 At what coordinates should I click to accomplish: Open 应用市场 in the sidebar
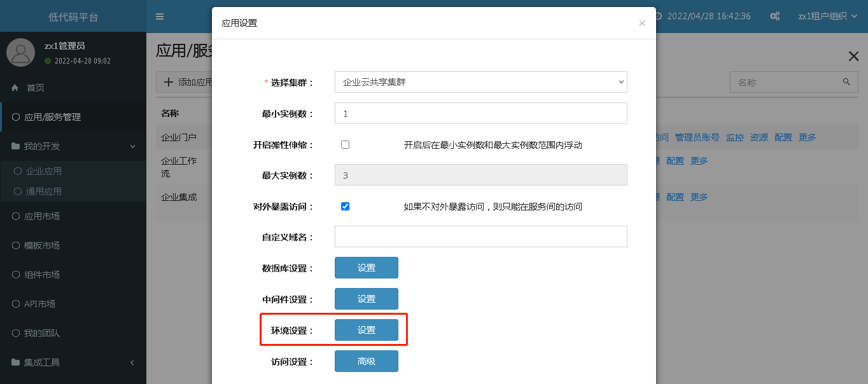click(x=41, y=216)
